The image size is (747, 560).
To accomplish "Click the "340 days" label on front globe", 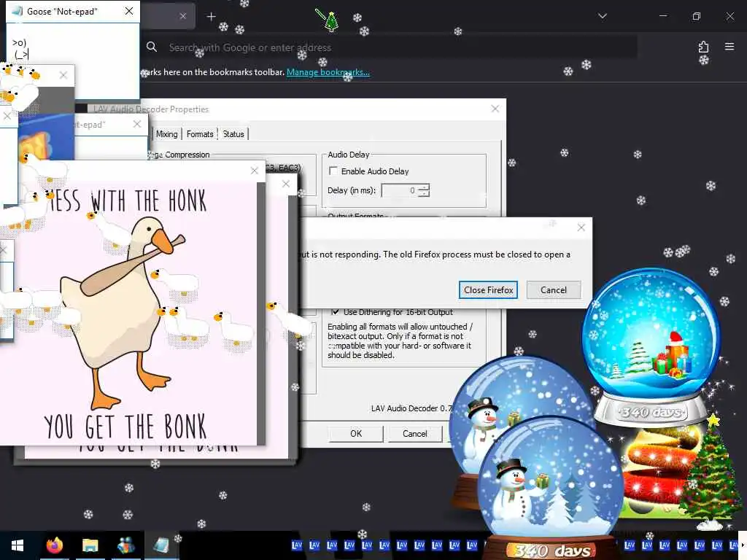I will tap(553, 551).
